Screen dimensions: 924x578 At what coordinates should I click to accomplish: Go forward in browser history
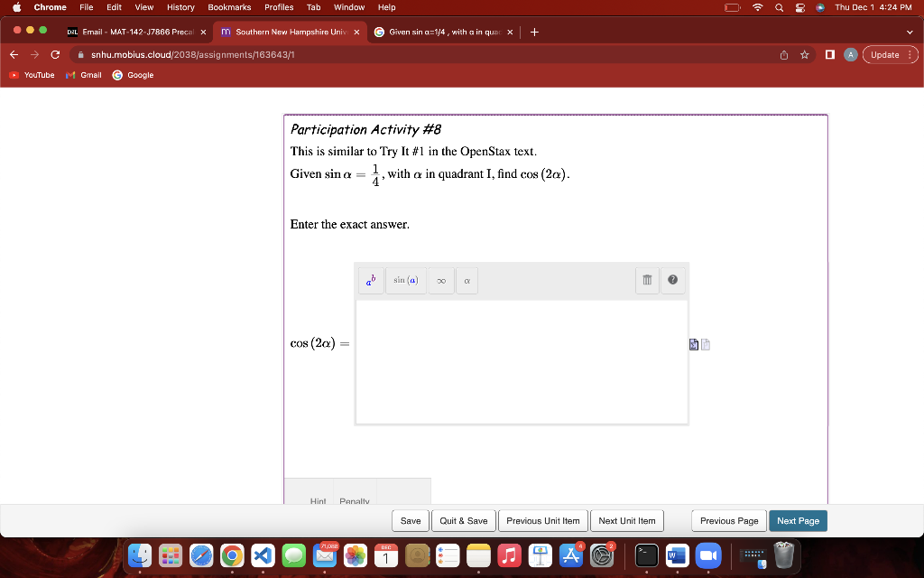(35, 55)
